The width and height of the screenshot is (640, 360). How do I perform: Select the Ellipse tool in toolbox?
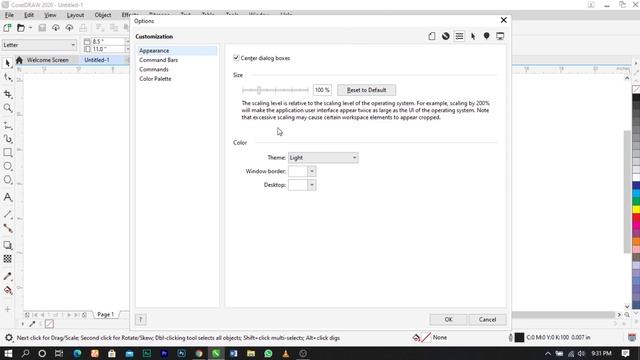(7, 166)
